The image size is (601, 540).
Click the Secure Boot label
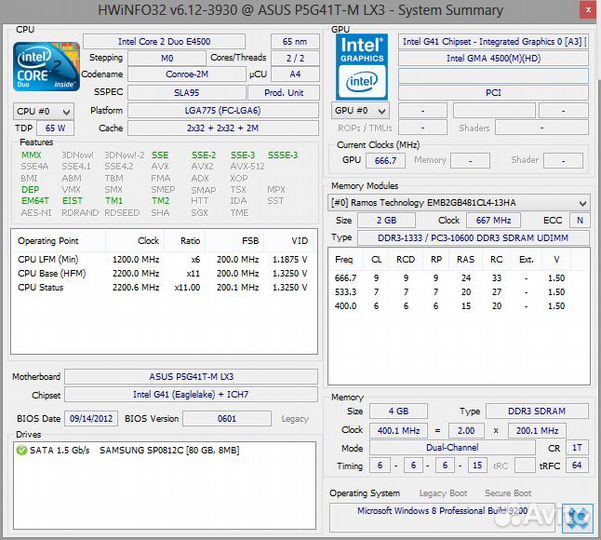click(x=508, y=493)
